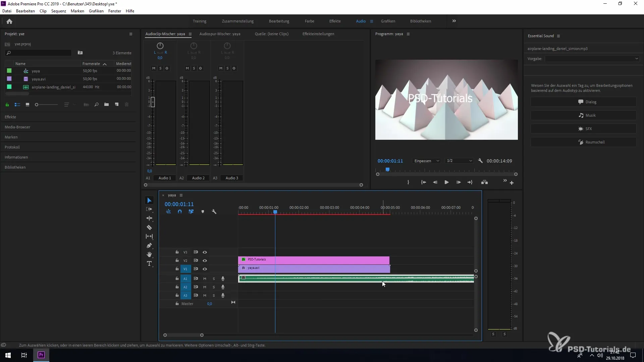Toggle track lock for V2
This screenshot has width=644, height=362.
177,260
